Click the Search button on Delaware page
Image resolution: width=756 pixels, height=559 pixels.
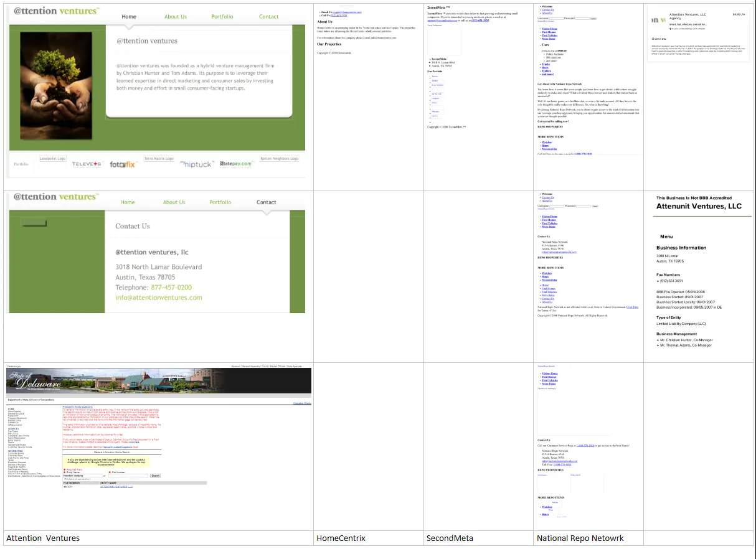click(156, 476)
